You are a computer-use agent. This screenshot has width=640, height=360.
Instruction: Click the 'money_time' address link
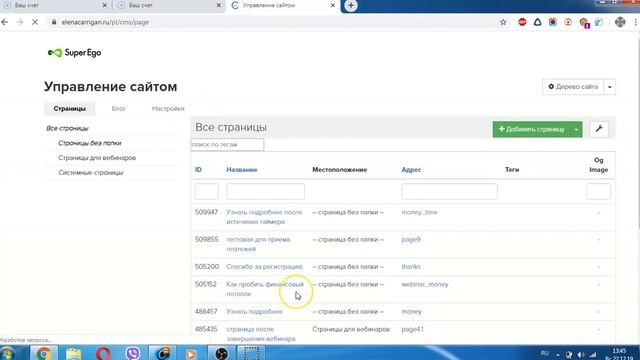coord(419,212)
